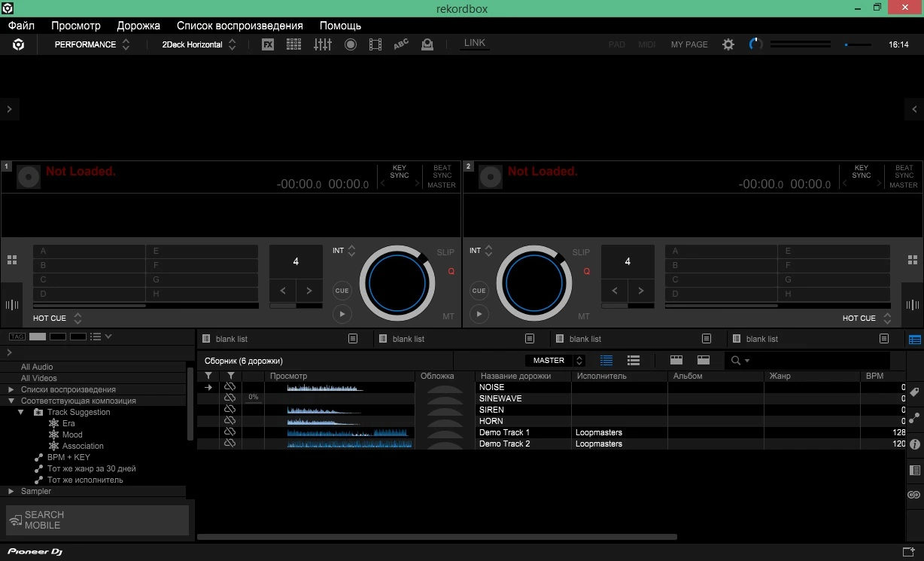Switch to artwork list view
Viewport: 924px width, 561px height.
634,361
